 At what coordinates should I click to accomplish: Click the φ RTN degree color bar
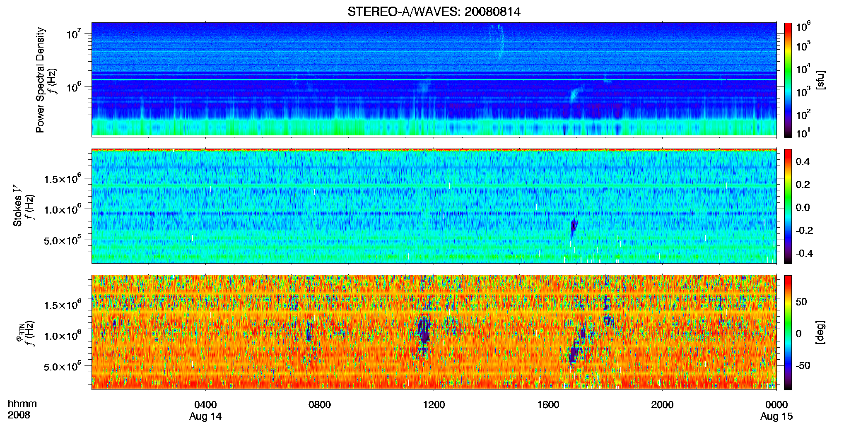pos(788,332)
